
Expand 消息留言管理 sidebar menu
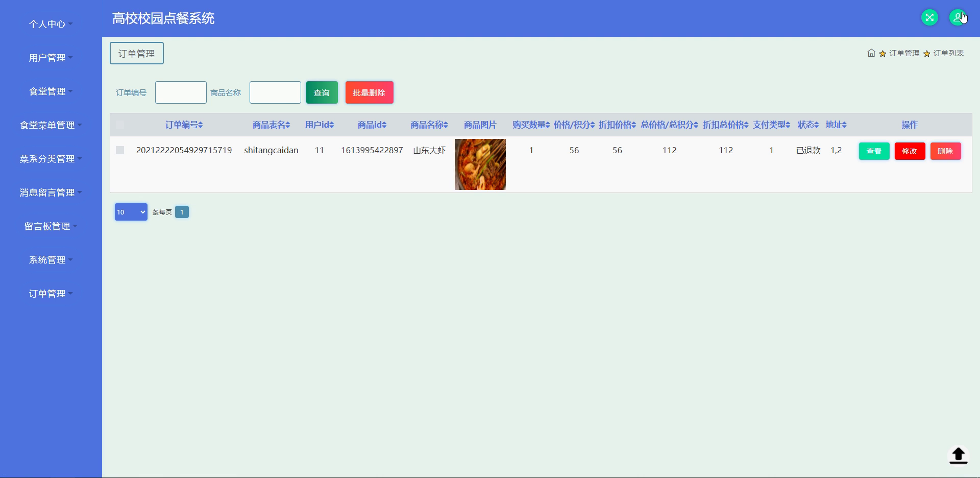[51, 193]
